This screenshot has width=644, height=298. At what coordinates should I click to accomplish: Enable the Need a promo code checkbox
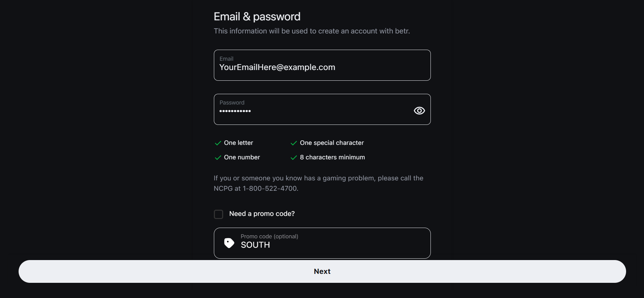(x=218, y=214)
